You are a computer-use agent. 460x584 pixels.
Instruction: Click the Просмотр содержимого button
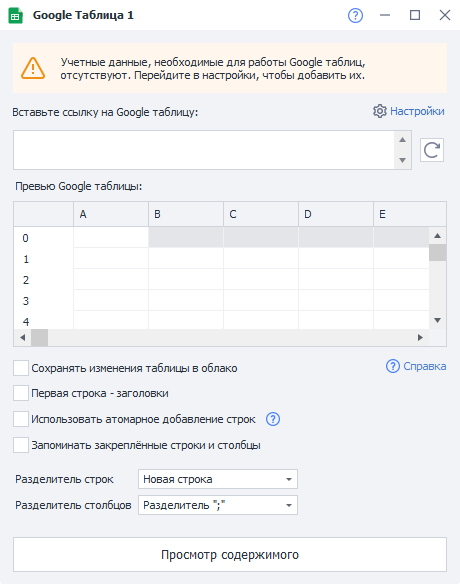pyautogui.click(x=230, y=555)
